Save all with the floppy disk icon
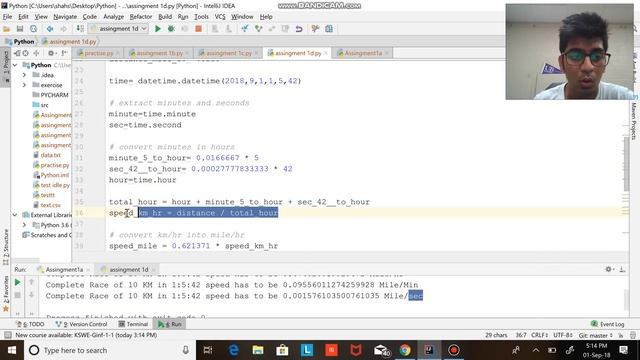Image resolution: width=640 pixels, height=360 pixels. point(20,29)
